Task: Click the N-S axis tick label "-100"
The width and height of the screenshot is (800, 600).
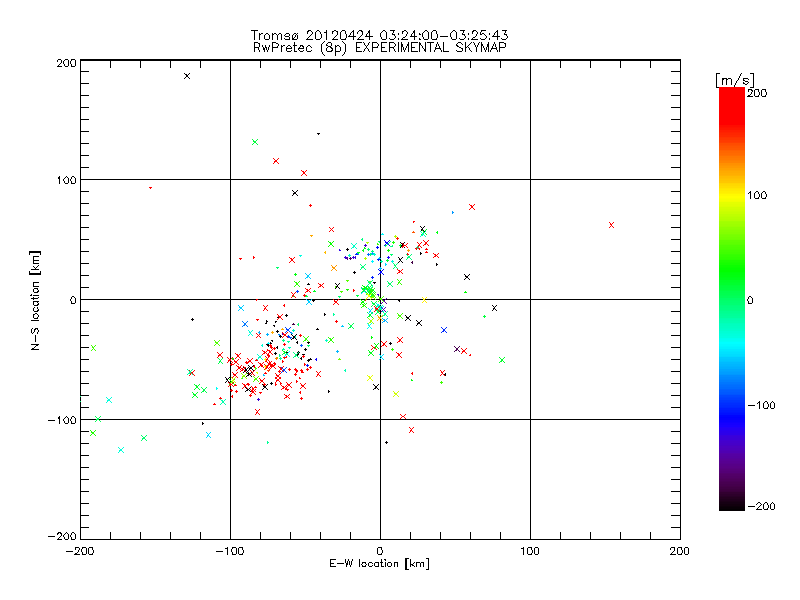Action: (62, 420)
